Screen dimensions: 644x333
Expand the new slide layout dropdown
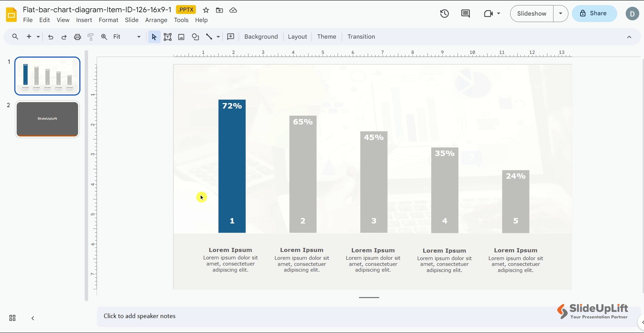(x=38, y=37)
